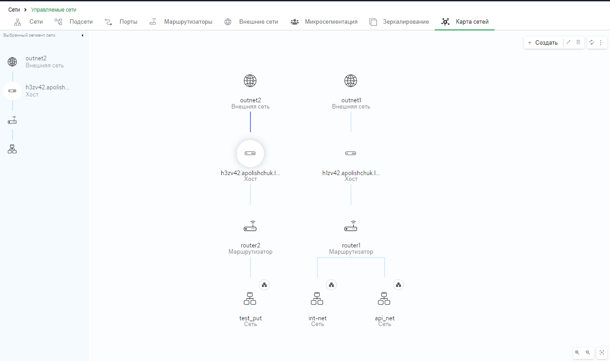Click the Создать button
This screenshot has height=364, width=610.
pyautogui.click(x=542, y=42)
